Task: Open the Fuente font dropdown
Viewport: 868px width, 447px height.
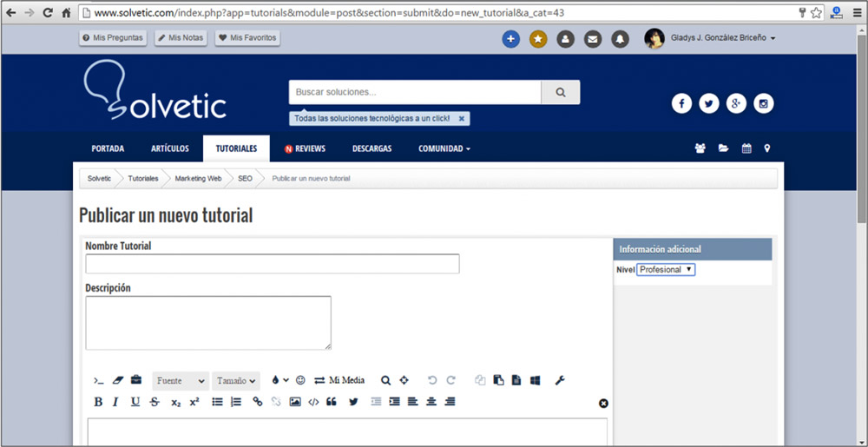Action: click(181, 381)
